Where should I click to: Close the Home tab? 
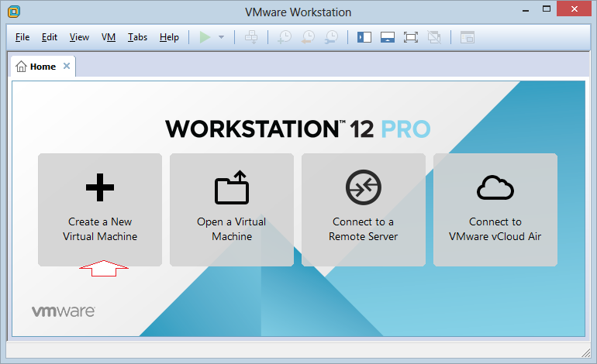click(67, 66)
